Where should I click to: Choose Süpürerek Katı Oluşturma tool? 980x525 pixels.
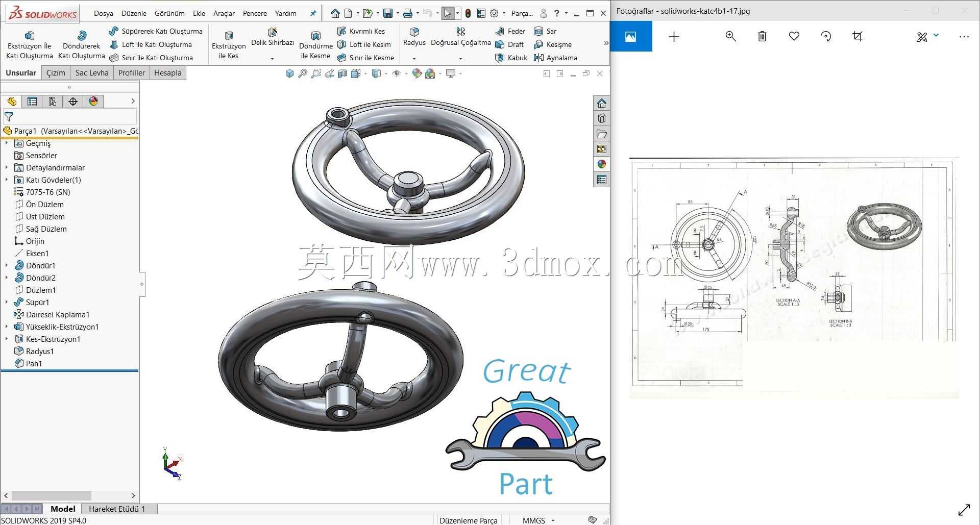point(156,31)
